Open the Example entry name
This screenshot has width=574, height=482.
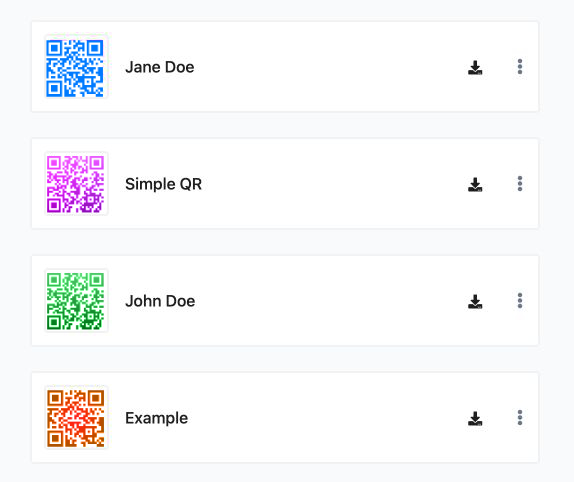(x=156, y=418)
